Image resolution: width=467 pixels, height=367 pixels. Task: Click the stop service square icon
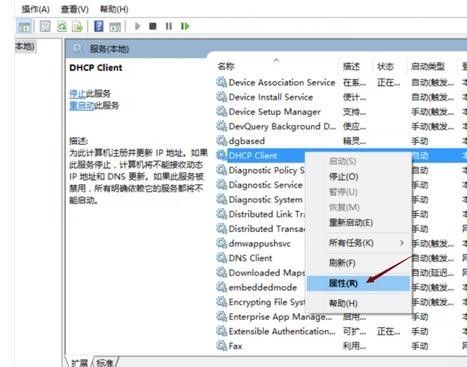tap(153, 26)
